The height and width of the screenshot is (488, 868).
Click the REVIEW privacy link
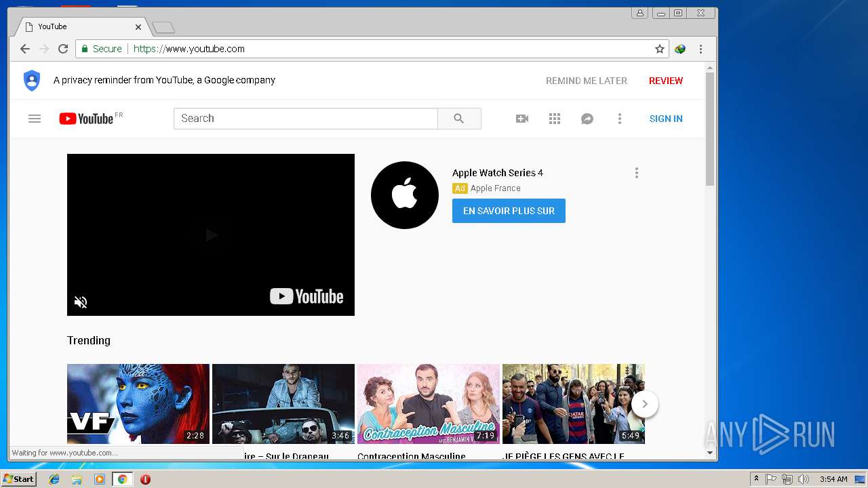[x=666, y=81]
